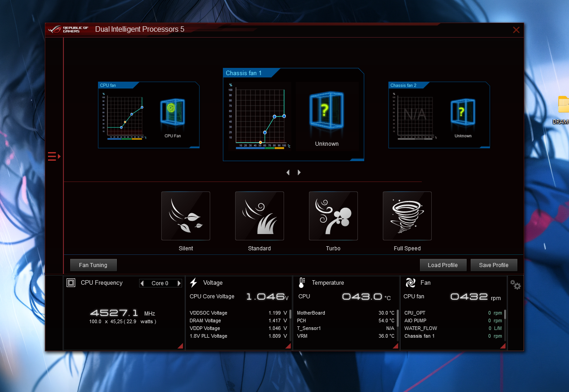Select the Silent fan mode icon
Viewport: 569px width, 392px height.
186,215
